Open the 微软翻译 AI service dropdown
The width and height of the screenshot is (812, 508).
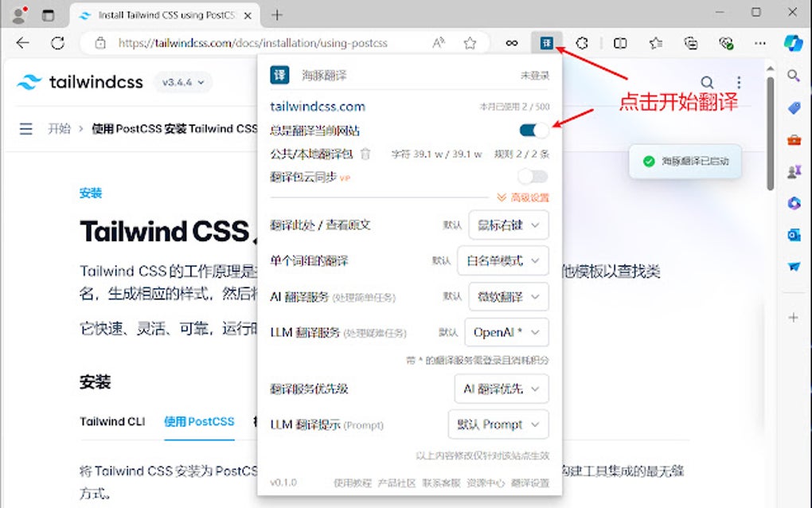[509, 297]
